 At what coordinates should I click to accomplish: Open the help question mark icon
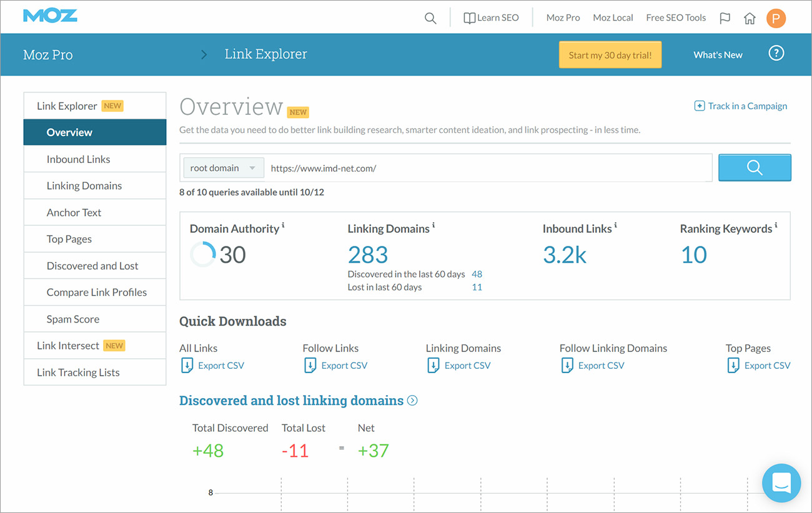point(776,54)
